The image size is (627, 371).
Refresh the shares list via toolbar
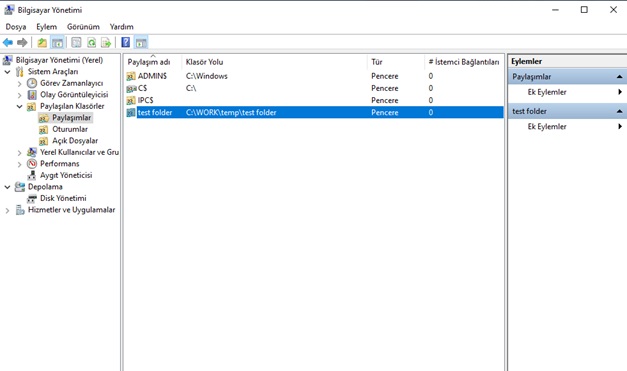click(x=91, y=42)
